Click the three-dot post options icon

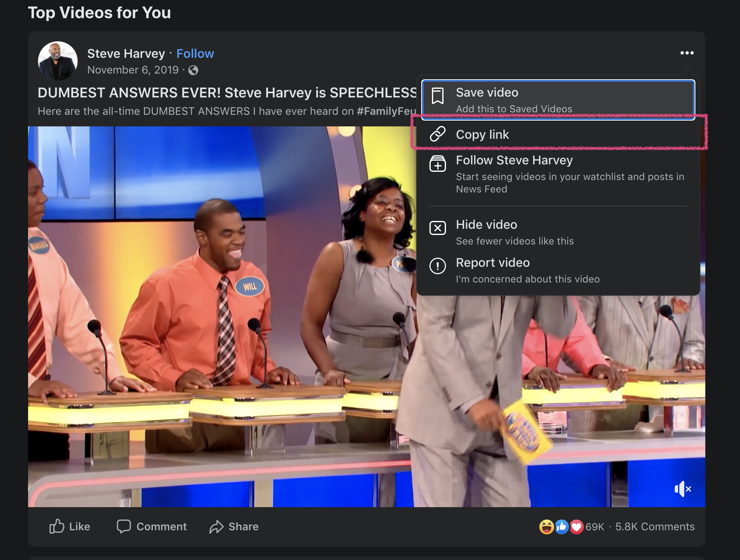[x=687, y=53]
